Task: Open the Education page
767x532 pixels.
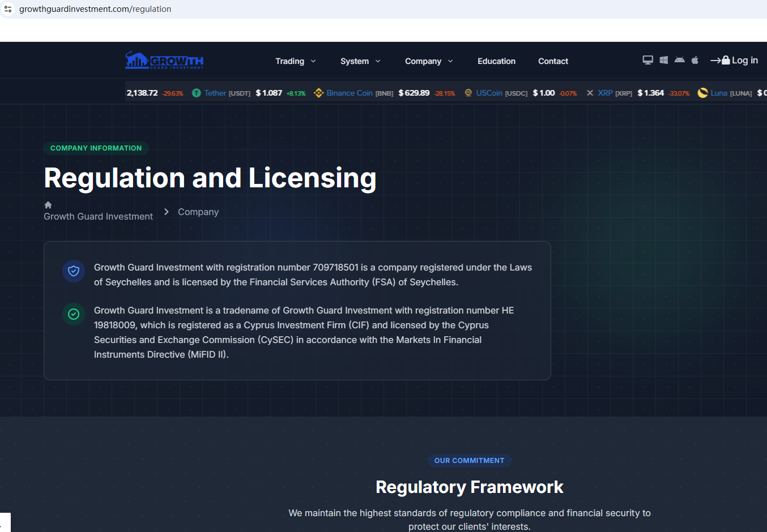Action: (x=496, y=61)
